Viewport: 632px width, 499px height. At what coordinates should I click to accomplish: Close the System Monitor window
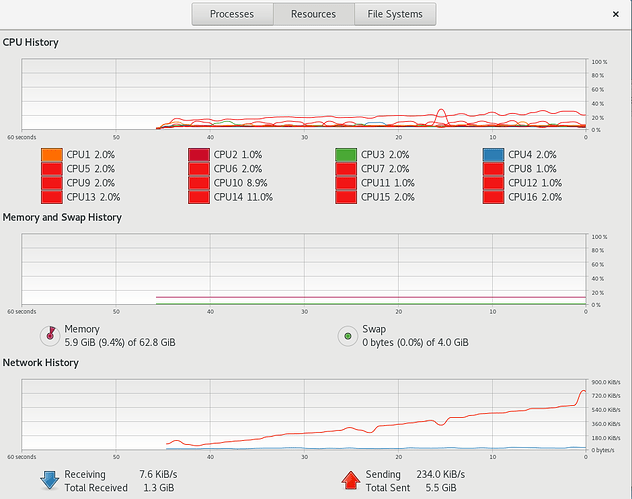[612, 14]
